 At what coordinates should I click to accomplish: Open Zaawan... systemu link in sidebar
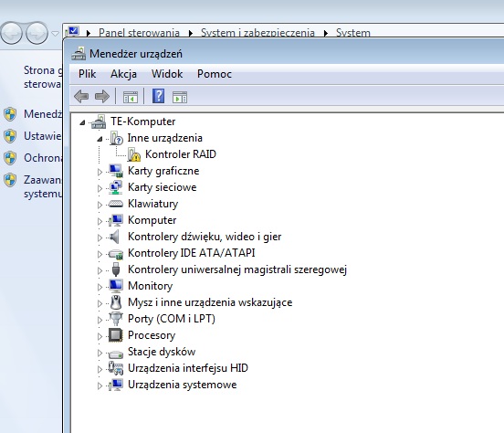[42, 186]
